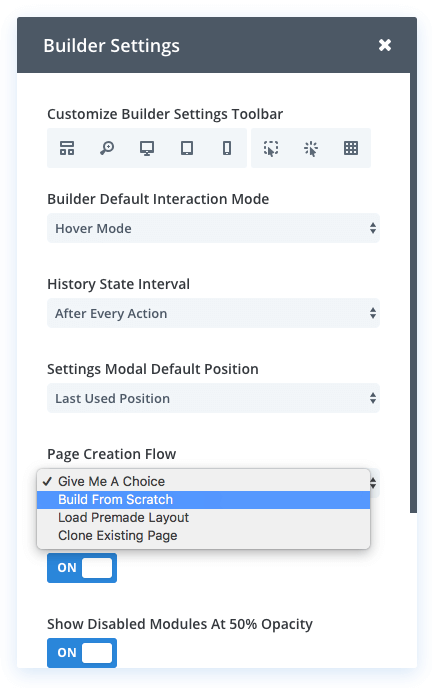Open the History State Interval dropdown
Screen dimensions: 432x688
pos(213,313)
